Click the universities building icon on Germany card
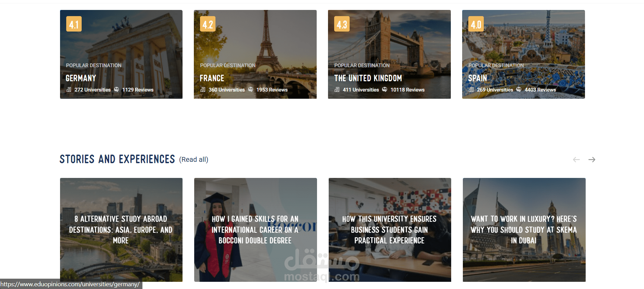Screen dimensions: 644x289 click(69, 89)
